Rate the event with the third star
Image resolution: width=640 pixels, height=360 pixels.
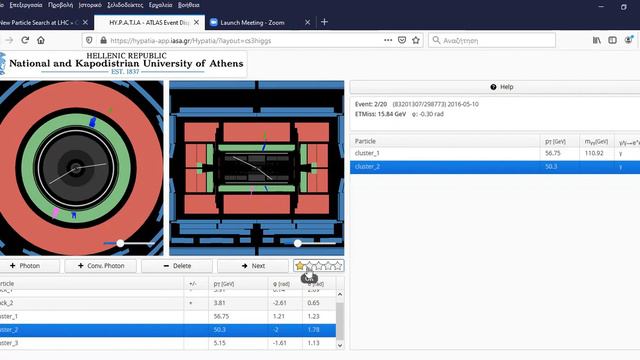click(319, 266)
